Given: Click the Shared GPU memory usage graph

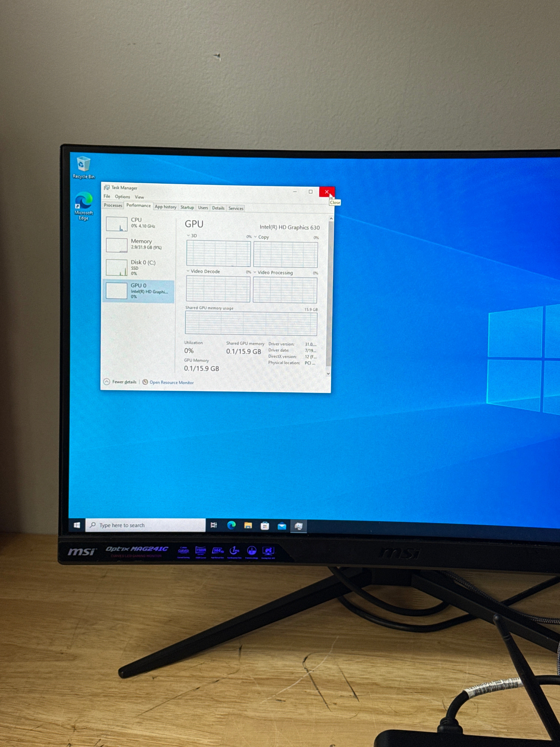Looking at the screenshot, I should click(251, 323).
